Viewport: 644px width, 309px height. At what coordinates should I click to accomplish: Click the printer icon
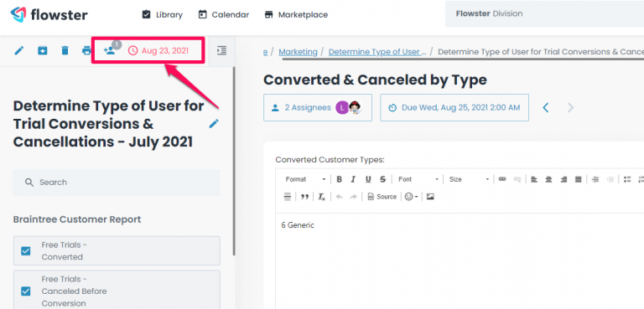(86, 50)
